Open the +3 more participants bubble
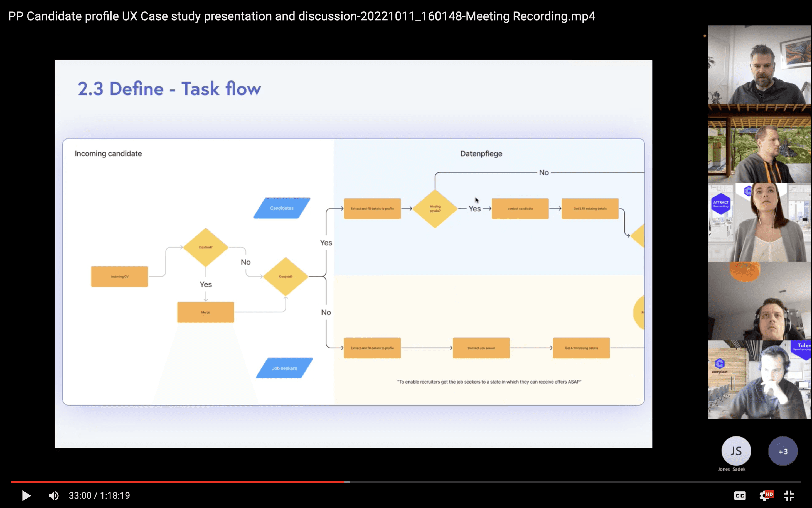Image resolution: width=812 pixels, height=508 pixels. [783, 451]
